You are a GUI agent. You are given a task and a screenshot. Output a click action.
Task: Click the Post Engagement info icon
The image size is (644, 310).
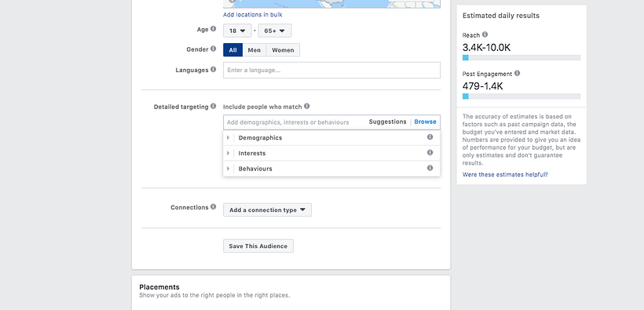[x=517, y=73]
